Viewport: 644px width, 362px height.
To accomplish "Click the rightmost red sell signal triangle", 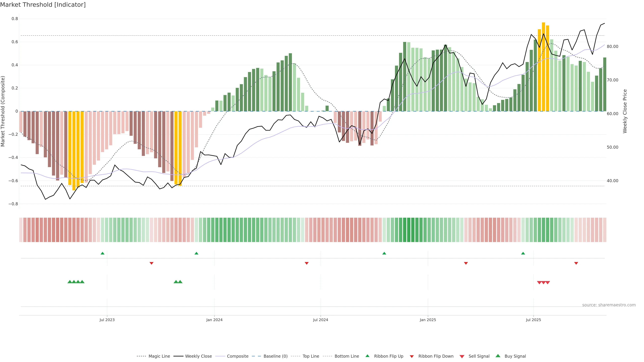I will coord(548,283).
